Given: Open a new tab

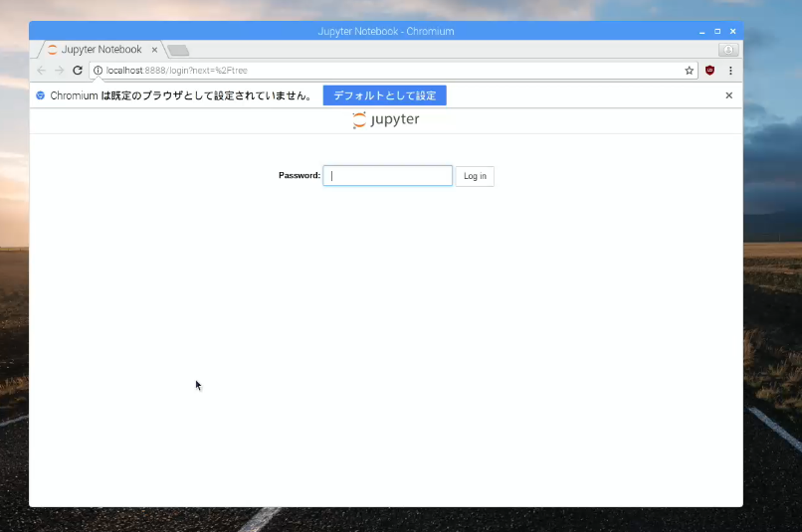Looking at the screenshot, I should tap(178, 50).
